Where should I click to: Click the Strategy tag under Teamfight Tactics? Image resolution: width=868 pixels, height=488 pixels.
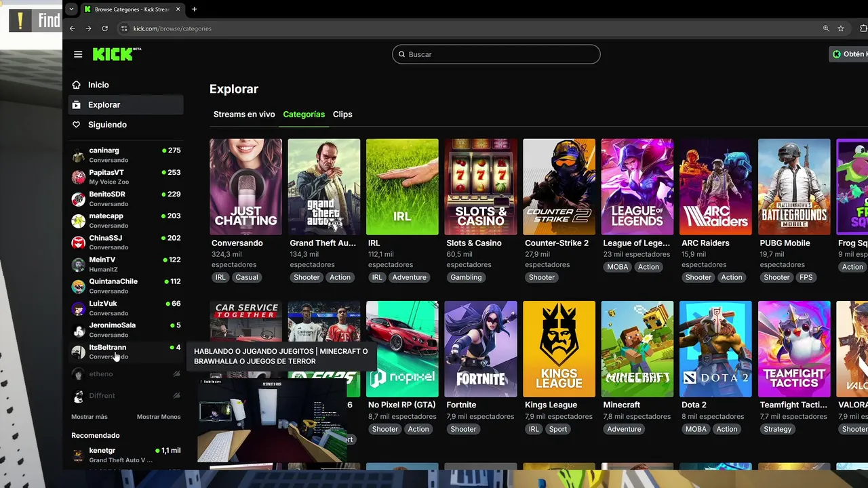778,429
